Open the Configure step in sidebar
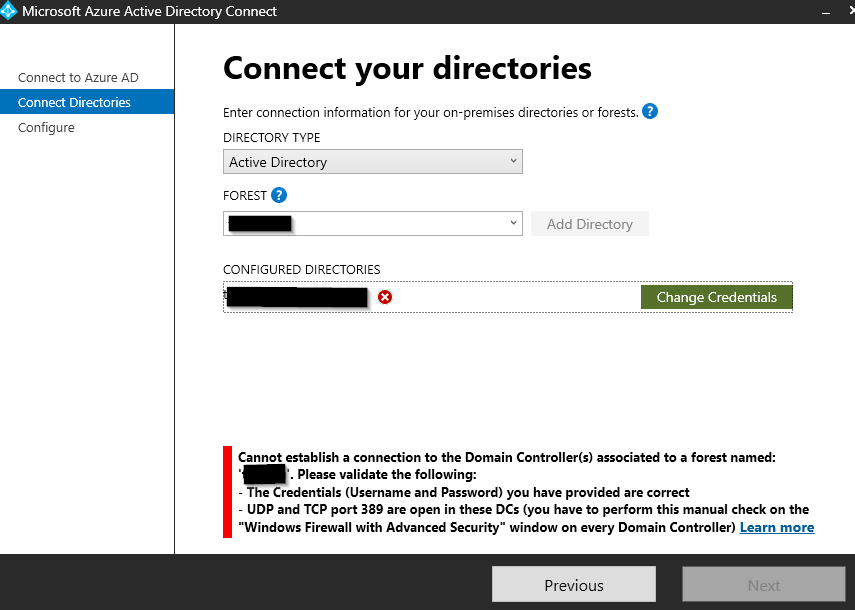The height and width of the screenshot is (610, 855). click(46, 128)
